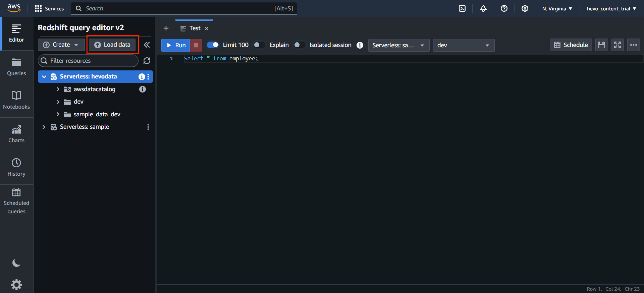Collapse the Serverless: hevodata node
644x293 pixels.
[44, 77]
